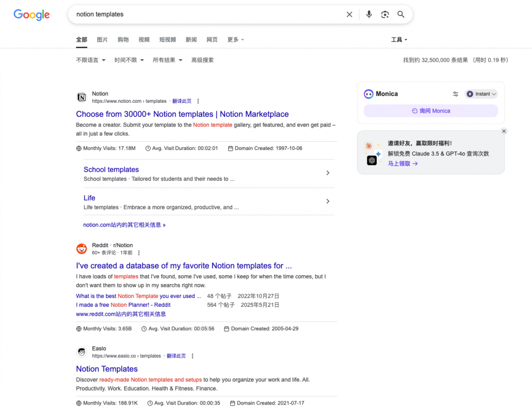Clear the search box with X icon

[x=349, y=14]
